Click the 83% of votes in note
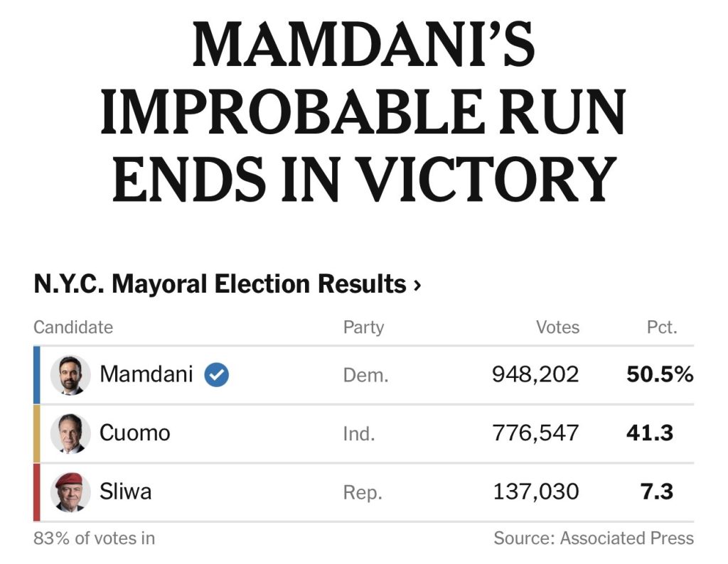Screen dimensions: 728x564 click(94, 538)
